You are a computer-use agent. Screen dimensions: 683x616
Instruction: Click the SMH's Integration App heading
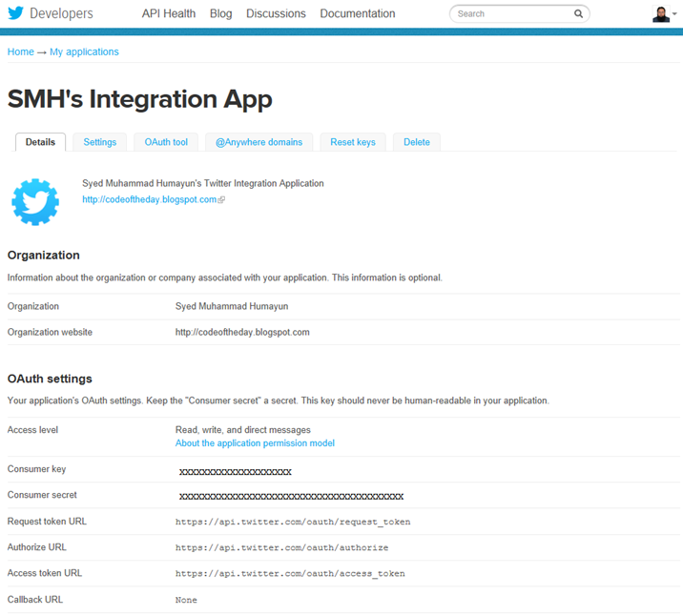pyautogui.click(x=140, y=99)
